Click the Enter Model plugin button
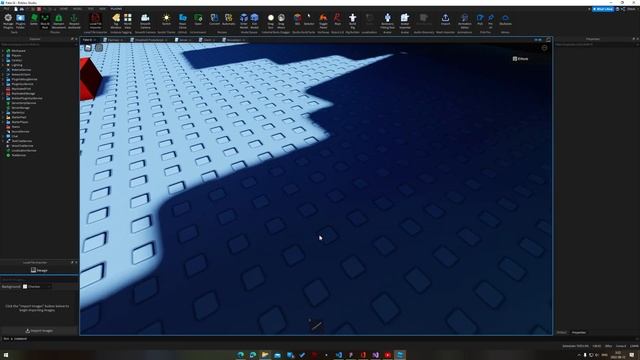This screenshot has width=640, height=360. (x=244, y=21)
